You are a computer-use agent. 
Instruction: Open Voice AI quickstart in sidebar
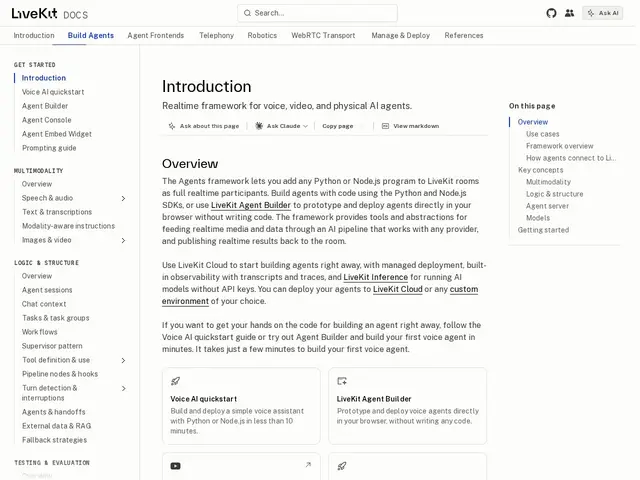pyautogui.click(x=53, y=92)
